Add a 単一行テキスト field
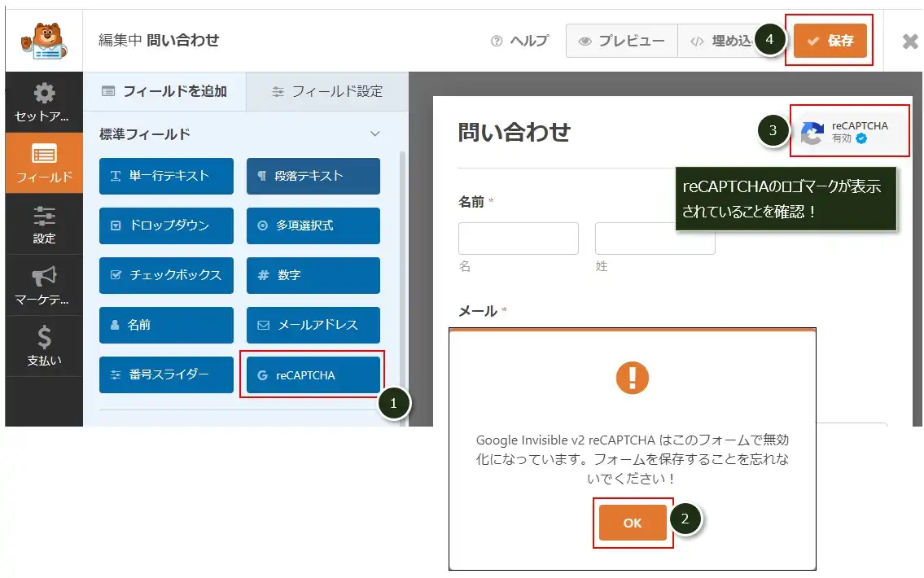 coord(166,176)
